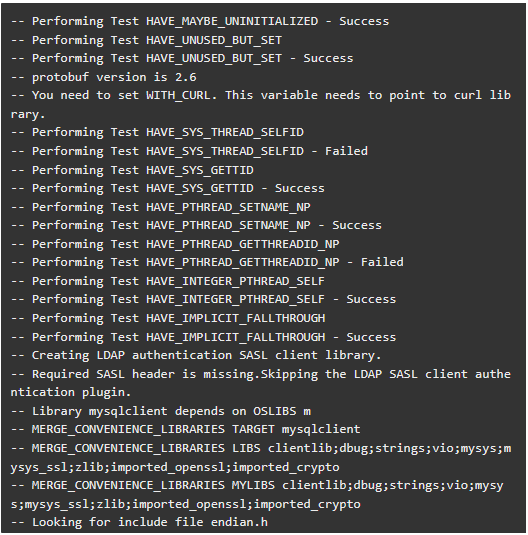Select the MERGE_CONVENIENCE_LIBRARIES LIBS line
The image size is (528, 535).
(261, 458)
